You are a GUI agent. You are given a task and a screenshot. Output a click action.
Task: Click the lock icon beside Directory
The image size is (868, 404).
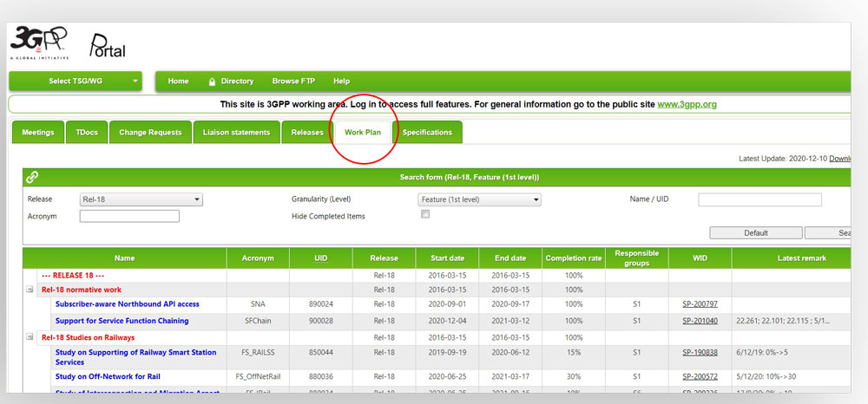click(212, 81)
